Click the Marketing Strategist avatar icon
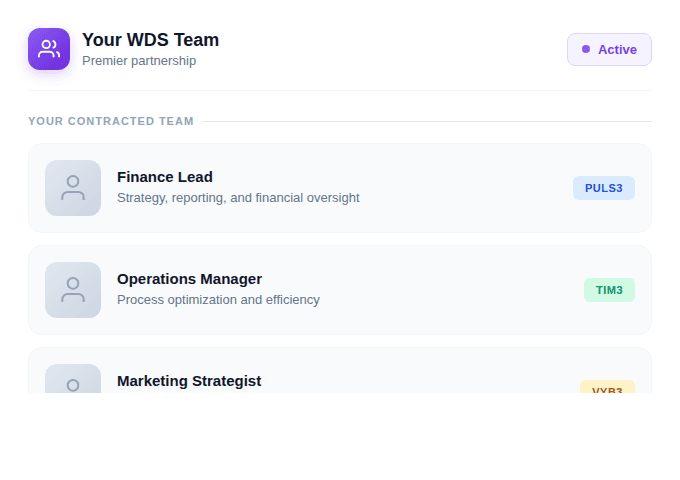The width and height of the screenshot is (680, 480). [73, 380]
